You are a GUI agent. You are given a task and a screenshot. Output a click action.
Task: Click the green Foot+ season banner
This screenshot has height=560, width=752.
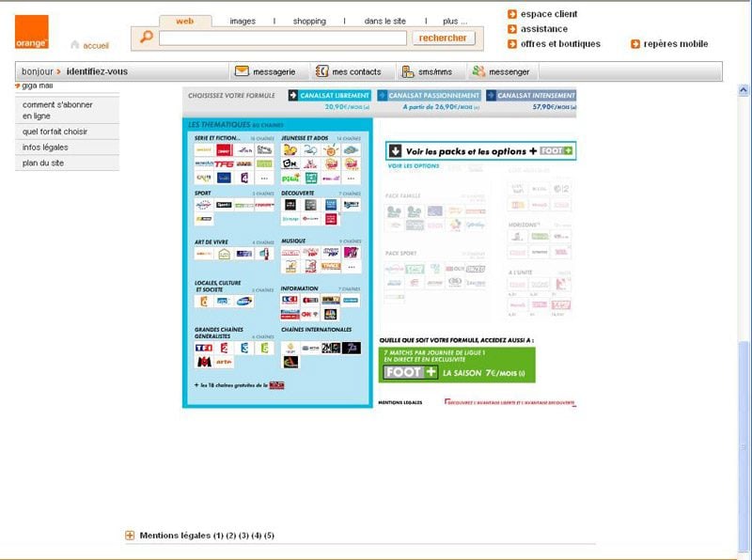[457, 366]
